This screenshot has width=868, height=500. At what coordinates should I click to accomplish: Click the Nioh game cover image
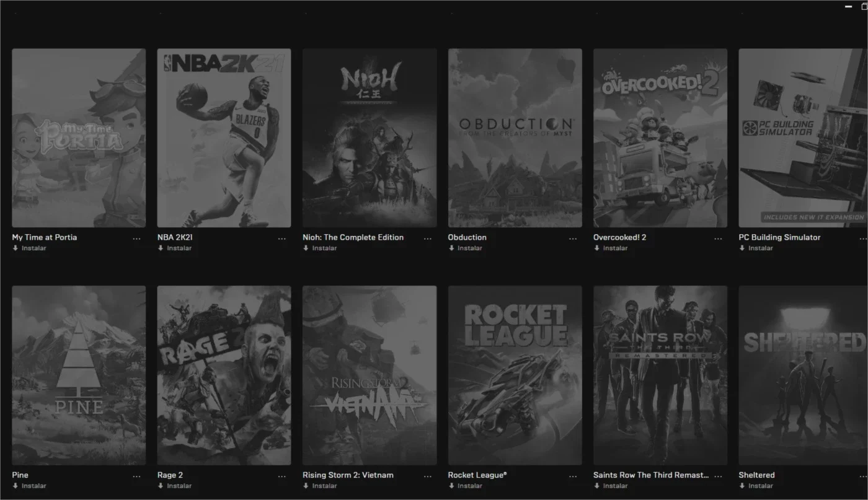click(370, 138)
